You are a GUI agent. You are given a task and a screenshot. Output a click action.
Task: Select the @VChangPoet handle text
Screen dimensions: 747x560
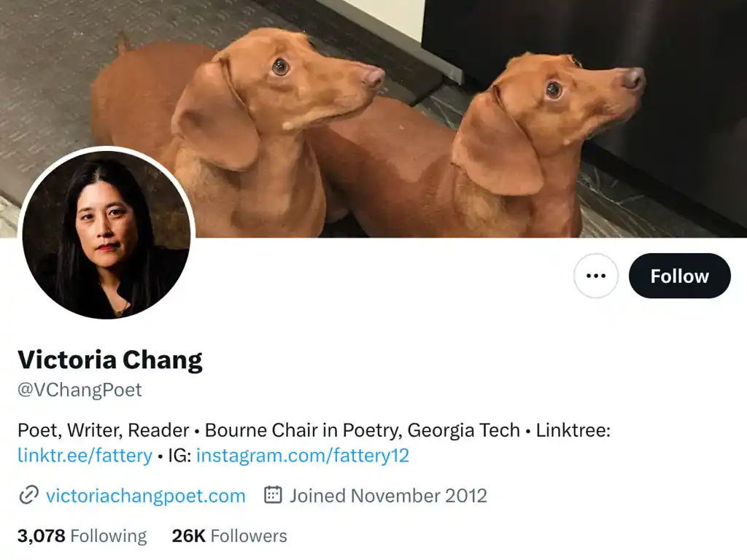(x=80, y=390)
